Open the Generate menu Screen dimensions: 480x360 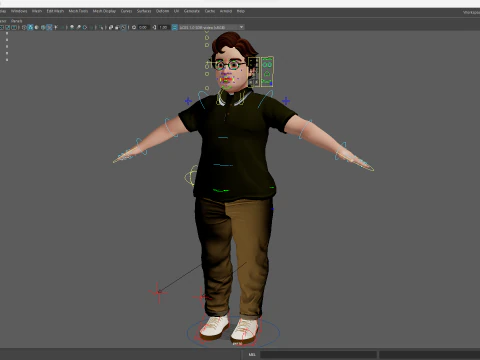(192, 11)
